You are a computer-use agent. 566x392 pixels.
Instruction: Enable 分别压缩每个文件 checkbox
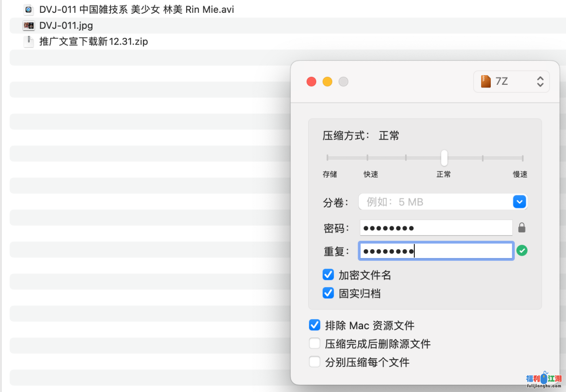314,362
